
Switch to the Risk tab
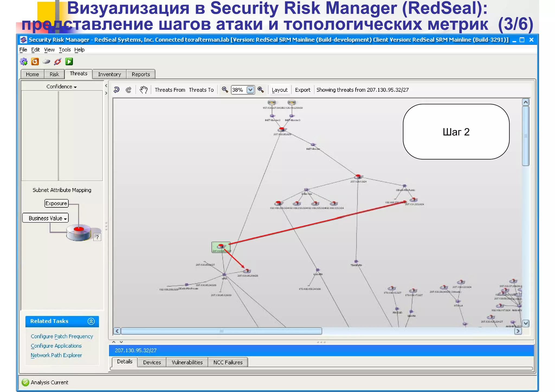(54, 74)
